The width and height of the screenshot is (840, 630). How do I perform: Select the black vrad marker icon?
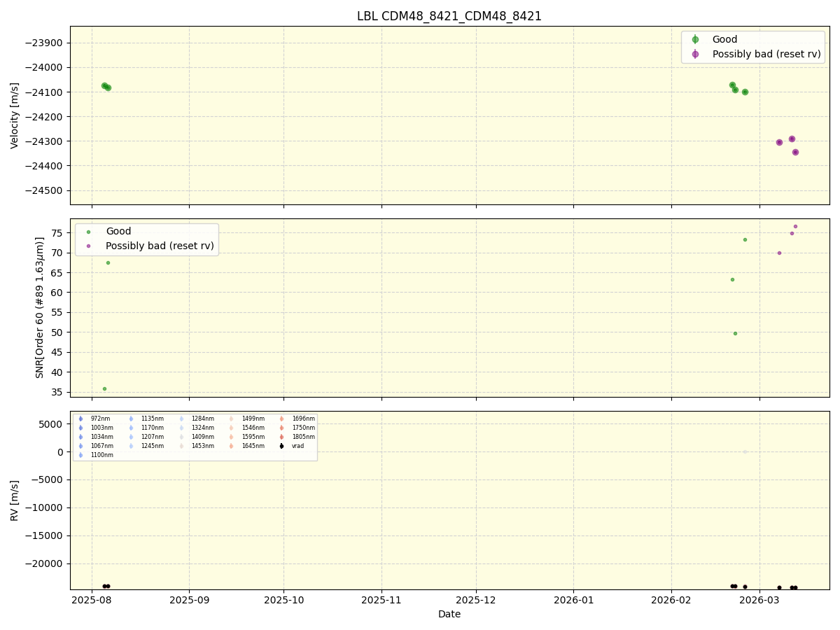click(282, 445)
